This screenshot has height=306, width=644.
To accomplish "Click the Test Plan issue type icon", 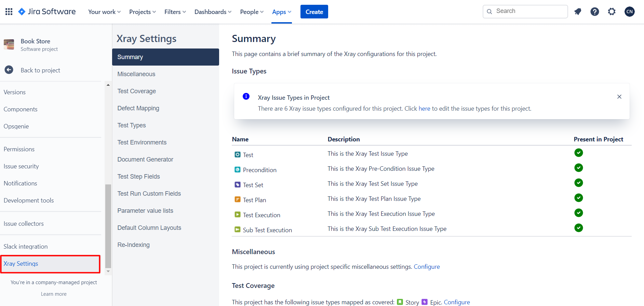I will point(238,199).
